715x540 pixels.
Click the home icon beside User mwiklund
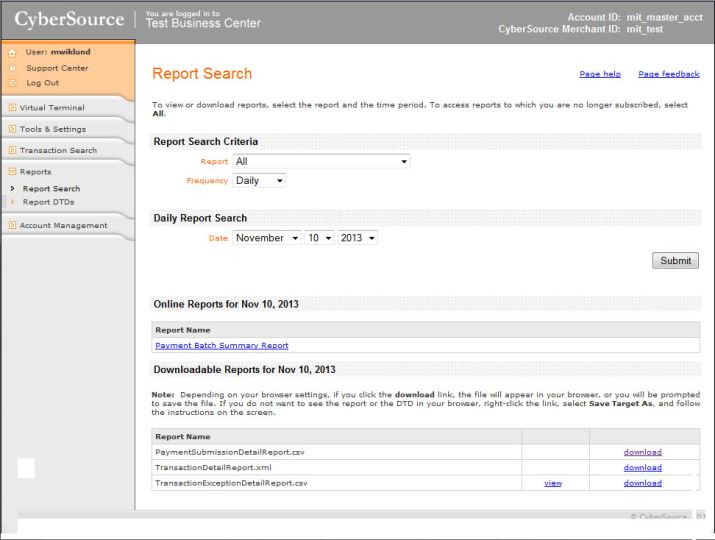point(12,54)
